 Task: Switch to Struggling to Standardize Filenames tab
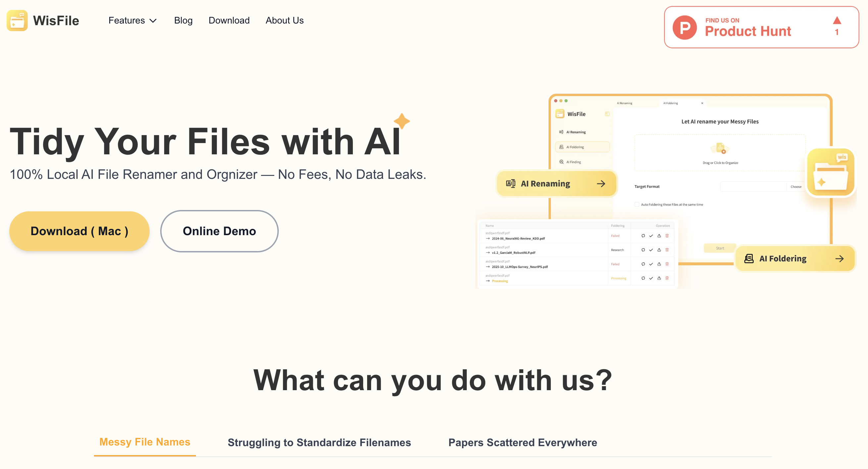[x=319, y=443]
